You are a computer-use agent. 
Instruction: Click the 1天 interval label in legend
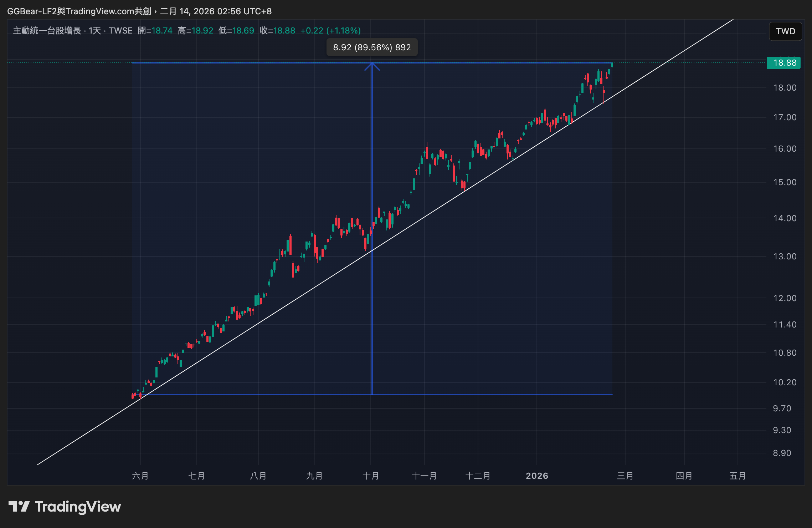click(95, 31)
